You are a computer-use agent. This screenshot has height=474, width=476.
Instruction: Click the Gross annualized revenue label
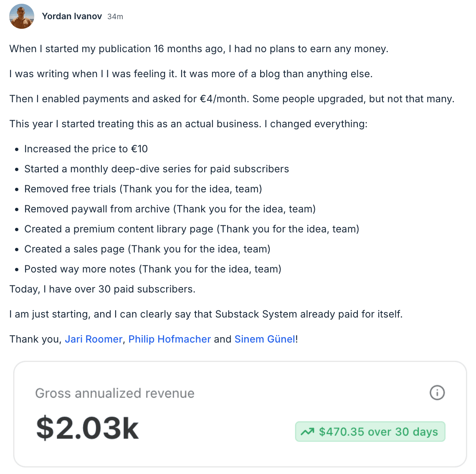click(x=115, y=393)
